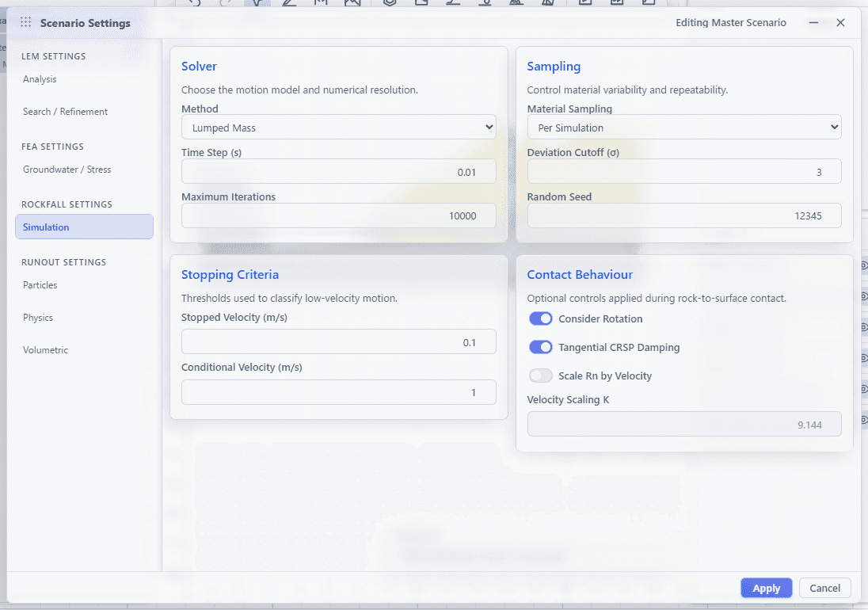Image resolution: width=868 pixels, height=610 pixels.
Task: Go to Search / Refinement settings
Action: coord(65,112)
